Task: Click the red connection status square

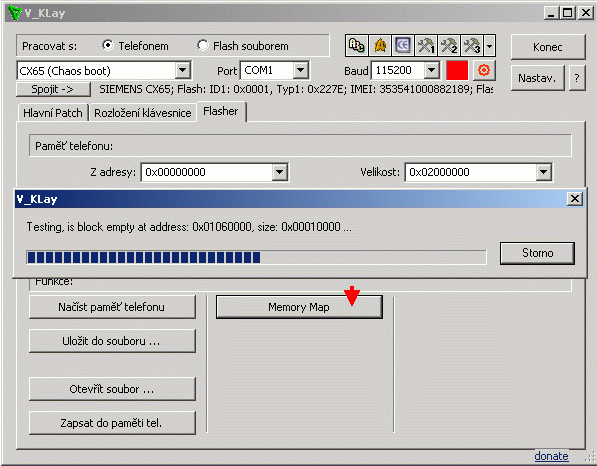Action: tap(457, 70)
